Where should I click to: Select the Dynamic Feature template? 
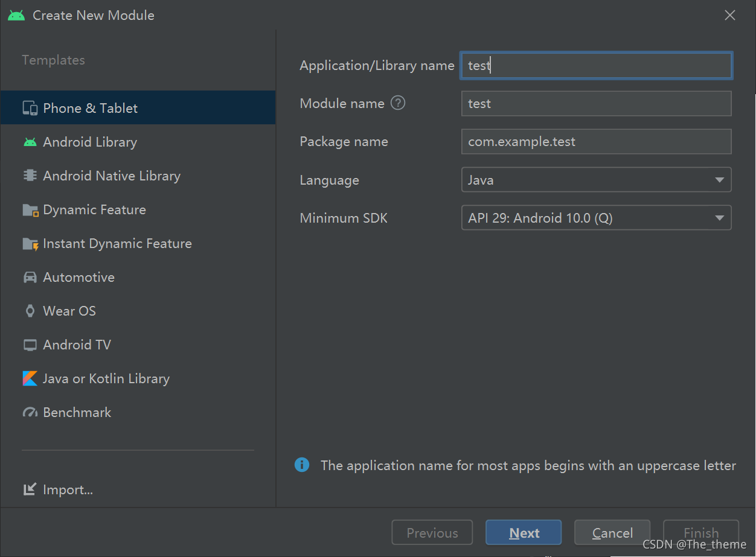[138, 209]
